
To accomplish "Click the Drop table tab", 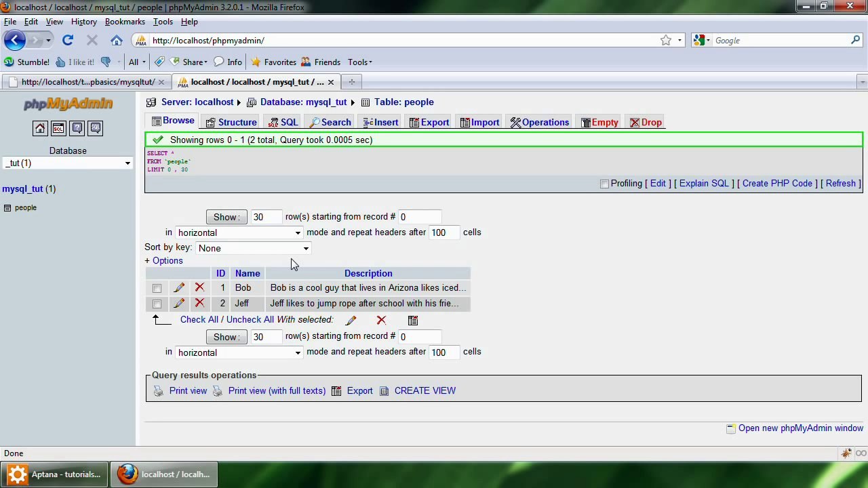I will [x=646, y=123].
